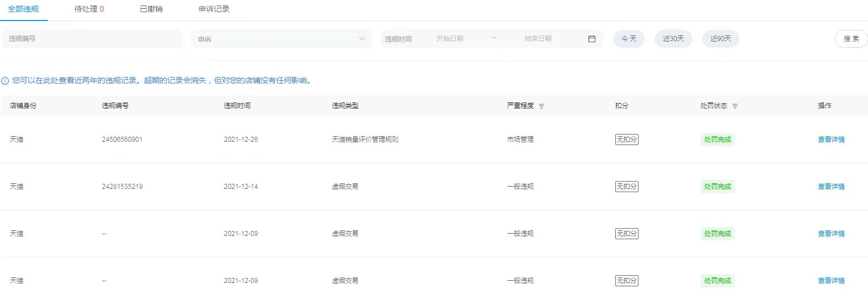This screenshot has width=868, height=299.
Task: Select the 今天 quick filter
Action: tap(629, 39)
